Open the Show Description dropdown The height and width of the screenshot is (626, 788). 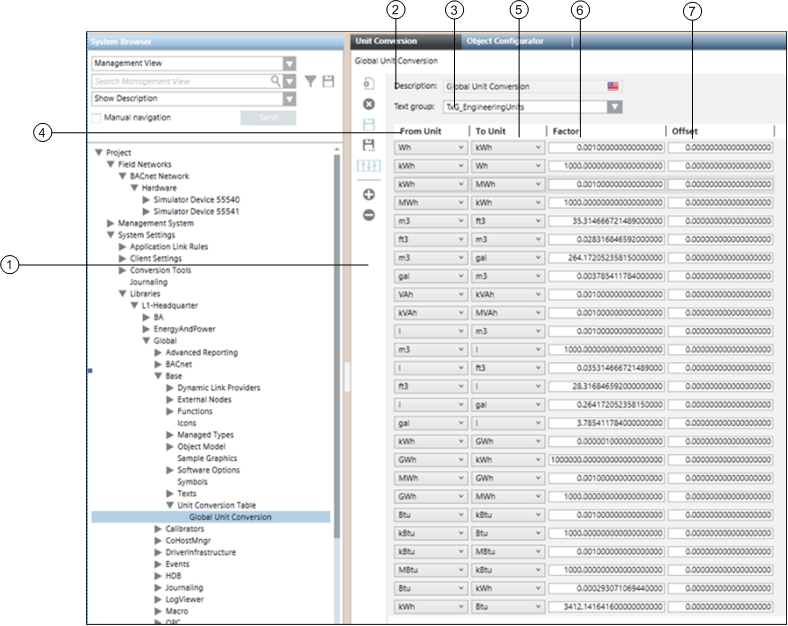pyautogui.click(x=289, y=99)
